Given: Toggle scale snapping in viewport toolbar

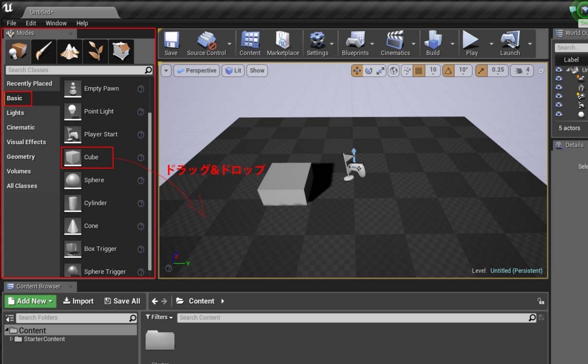Looking at the screenshot, I should point(481,71).
